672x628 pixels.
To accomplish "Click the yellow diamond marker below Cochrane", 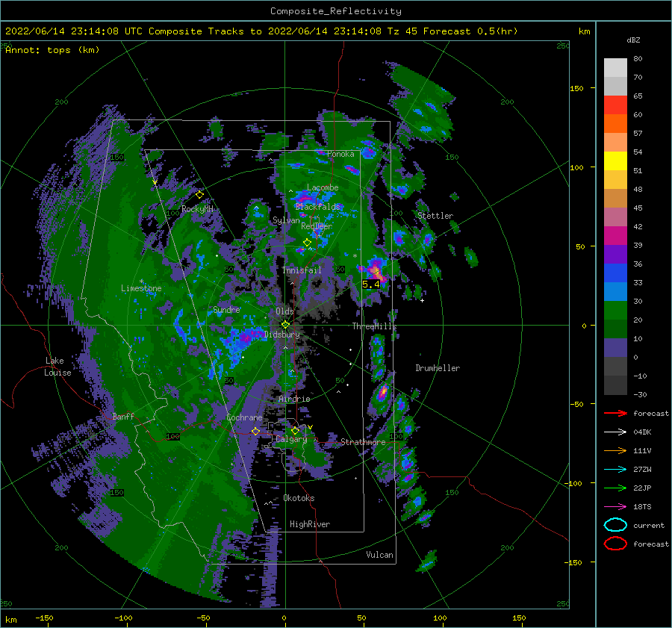I will (255, 432).
